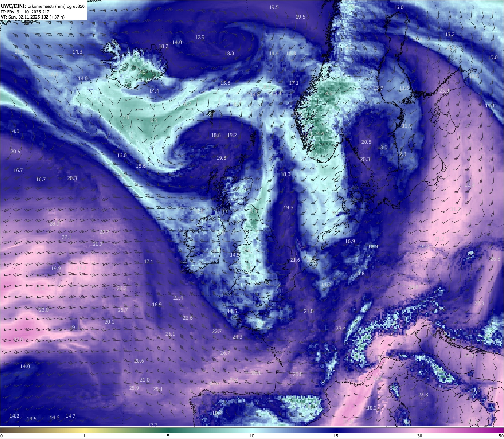Click the 24.3 value label

pos(237,337)
